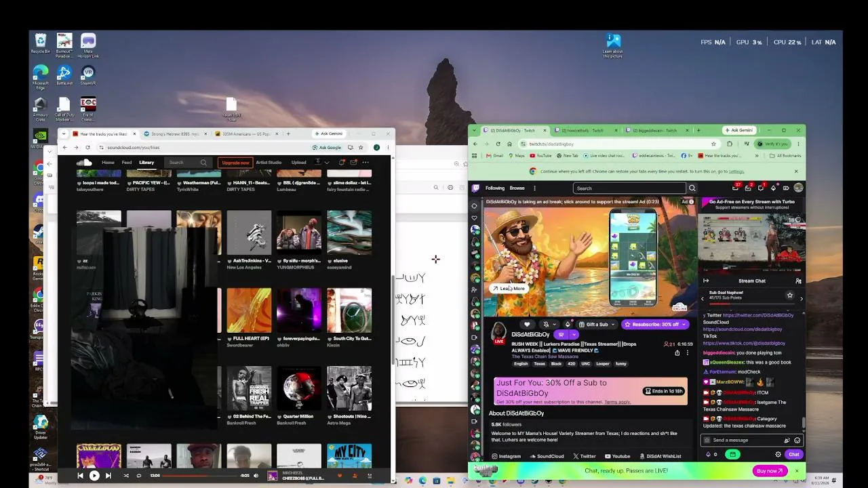Open the chat community users list icon

coord(798,281)
